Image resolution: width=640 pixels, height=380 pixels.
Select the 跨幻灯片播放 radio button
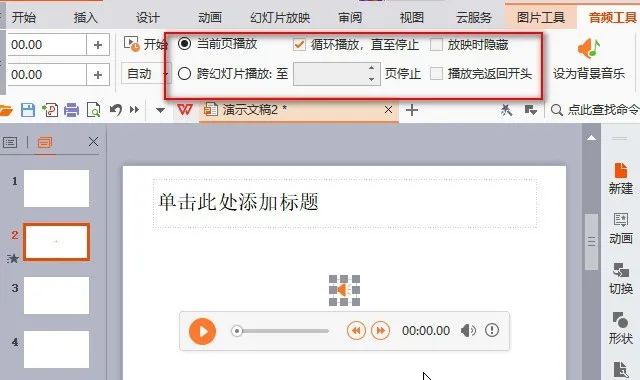(x=184, y=73)
